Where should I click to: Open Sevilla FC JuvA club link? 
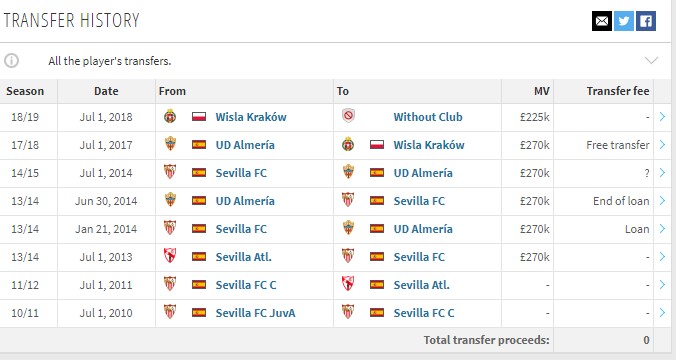pyautogui.click(x=255, y=313)
